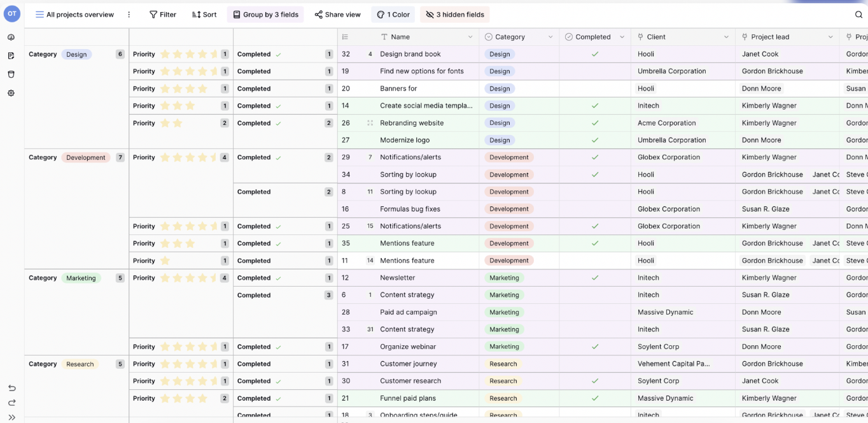Open the search magnifier icon

858,15
